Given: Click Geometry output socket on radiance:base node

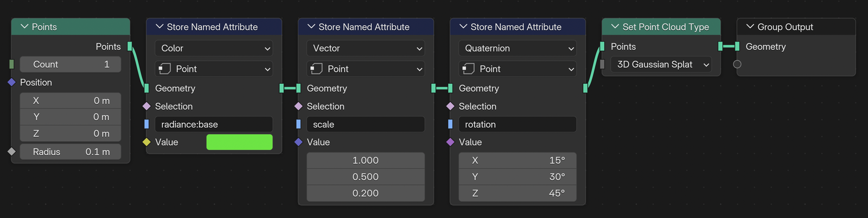Looking at the screenshot, I should click(282, 88).
